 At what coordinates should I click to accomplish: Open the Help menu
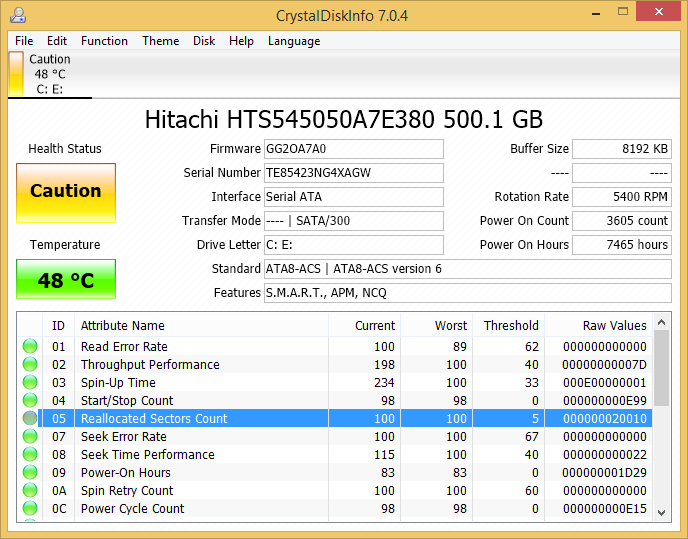point(241,41)
